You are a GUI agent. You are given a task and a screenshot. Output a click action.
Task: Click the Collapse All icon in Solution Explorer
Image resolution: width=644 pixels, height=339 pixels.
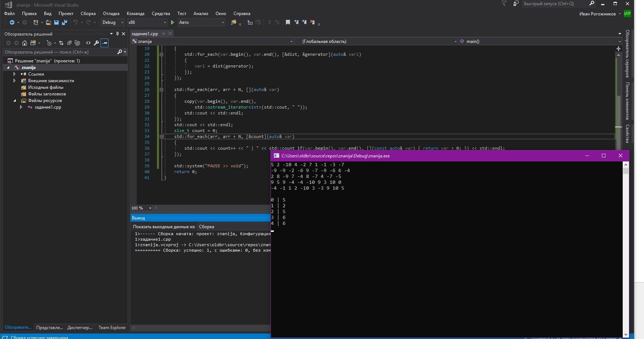point(69,43)
